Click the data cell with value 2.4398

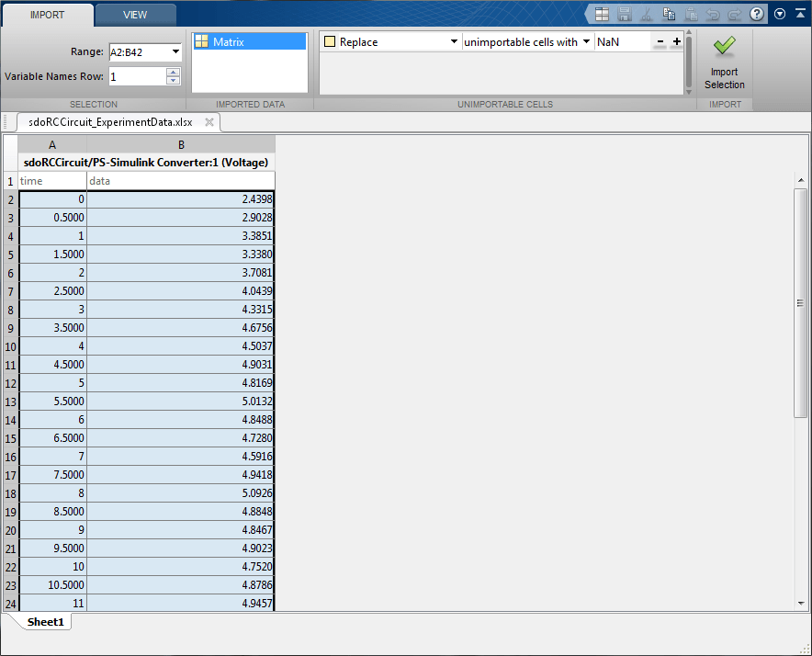click(x=181, y=199)
